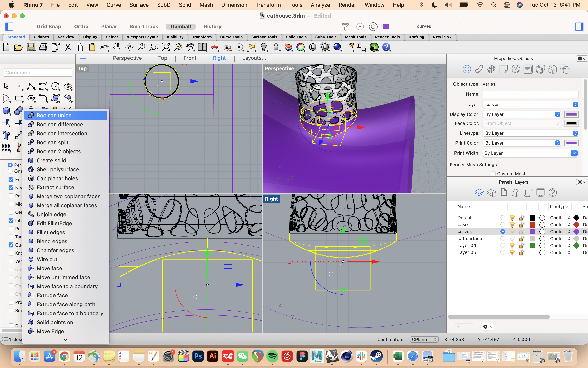This screenshot has height=368, width=588.
Task: Click Layer 04 green color swatch
Action: pos(532,246)
